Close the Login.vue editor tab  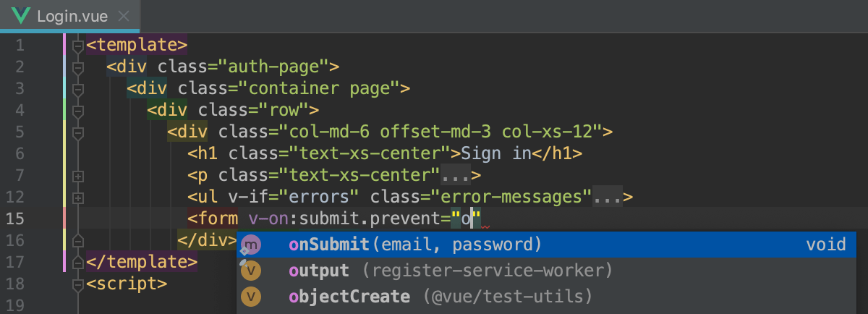(123, 16)
